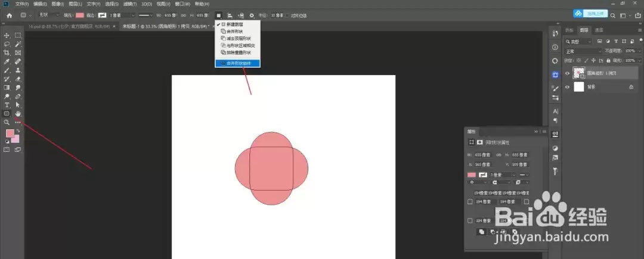The image size is (644, 259).
Task: Switch to the 16.psd document tab
Action: click(x=69, y=26)
